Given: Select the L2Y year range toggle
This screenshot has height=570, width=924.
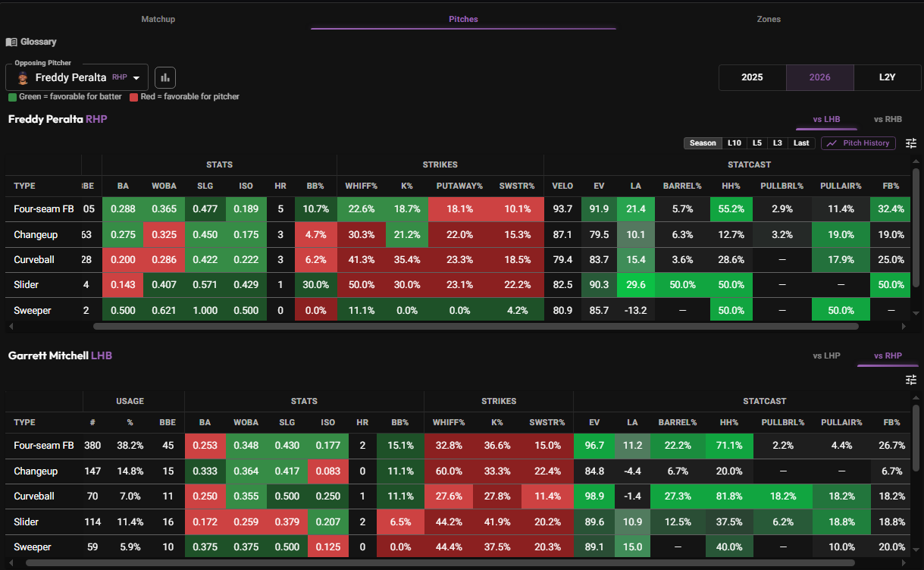Looking at the screenshot, I should (887, 77).
